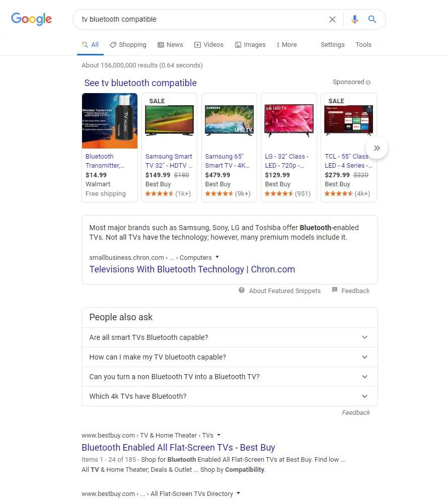Clear the search box with X
Screen dimensions: 448x501
pyautogui.click(x=332, y=20)
